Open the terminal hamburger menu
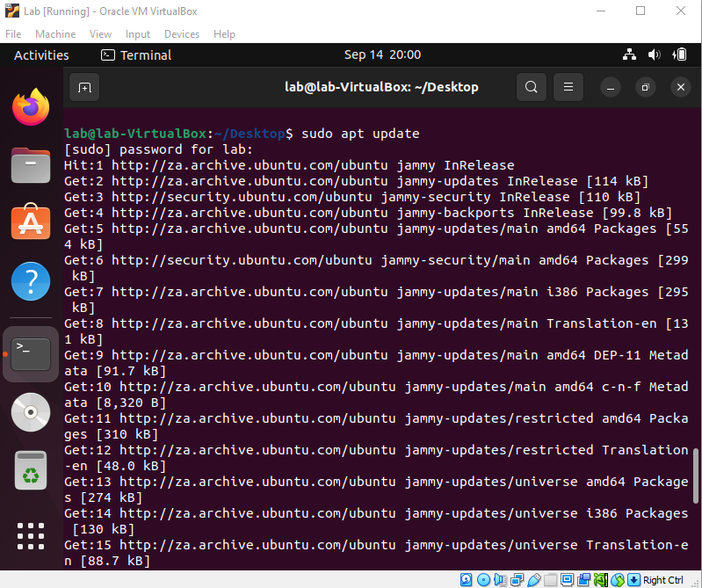 [568, 87]
